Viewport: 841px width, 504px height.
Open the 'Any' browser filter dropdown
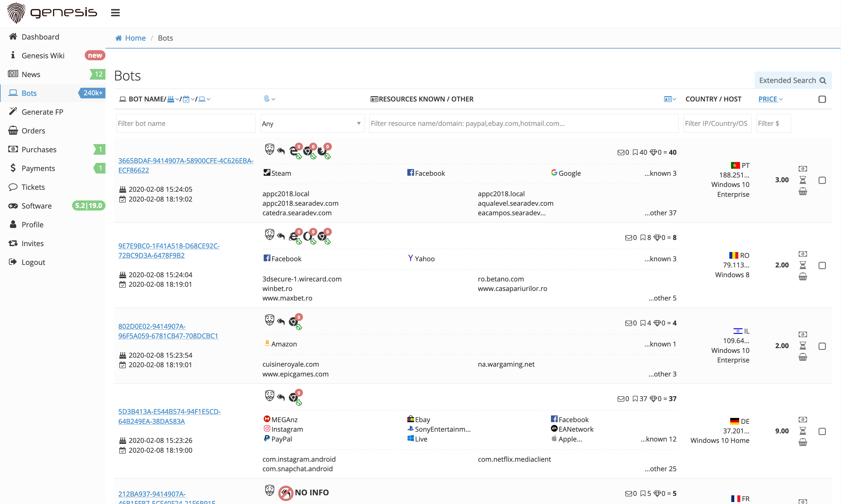tap(312, 124)
